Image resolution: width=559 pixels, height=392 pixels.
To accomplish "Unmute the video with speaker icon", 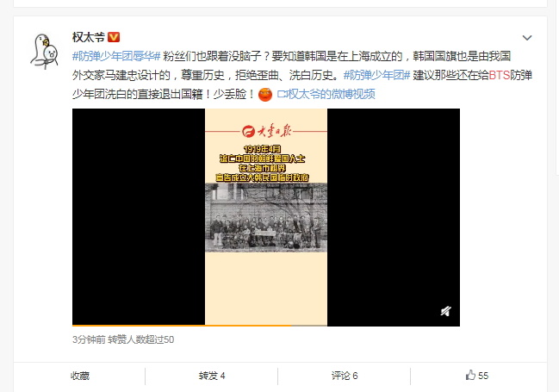I will [445, 311].
